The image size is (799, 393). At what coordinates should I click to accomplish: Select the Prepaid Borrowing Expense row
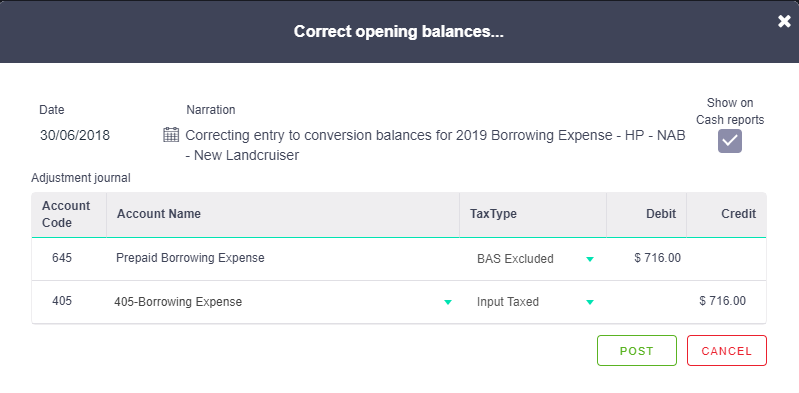point(398,259)
